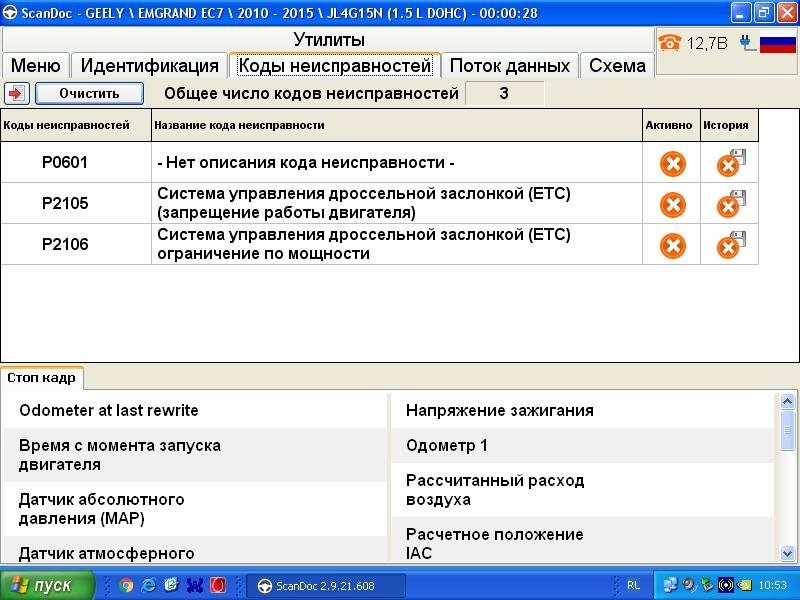Open the Идентификация tab

click(x=149, y=65)
